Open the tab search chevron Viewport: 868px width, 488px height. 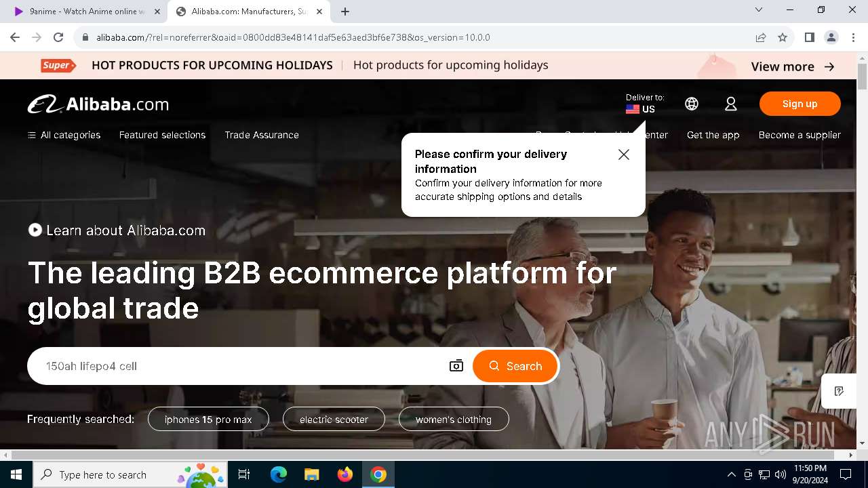click(759, 9)
